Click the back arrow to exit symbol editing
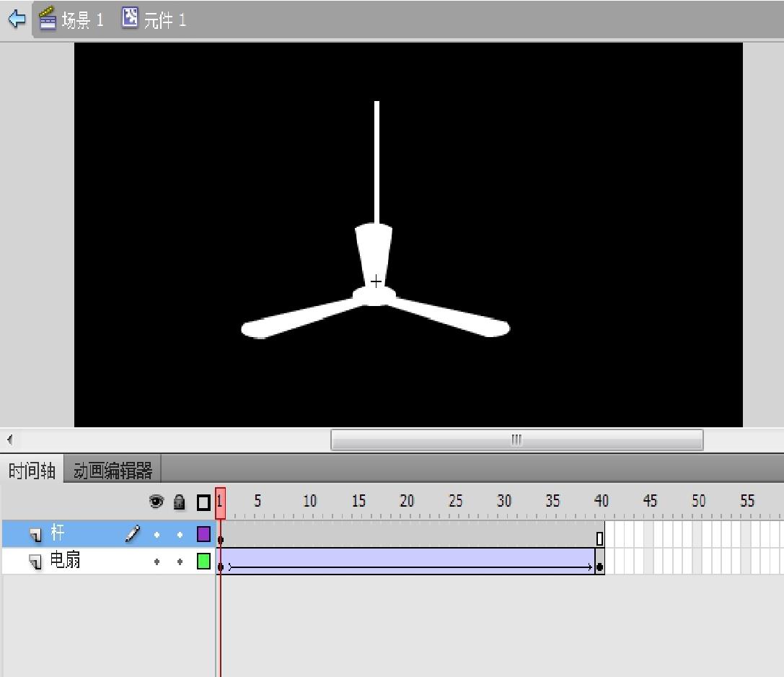The width and height of the screenshot is (784, 677). (17, 19)
